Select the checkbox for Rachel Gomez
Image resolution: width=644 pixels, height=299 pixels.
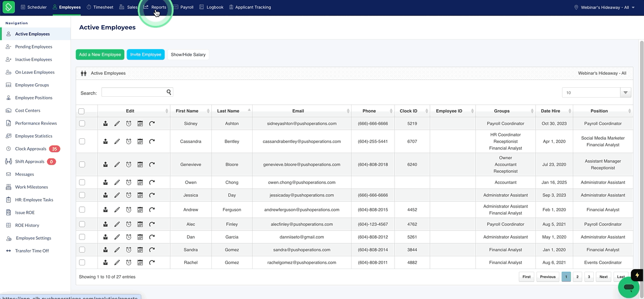(82, 263)
